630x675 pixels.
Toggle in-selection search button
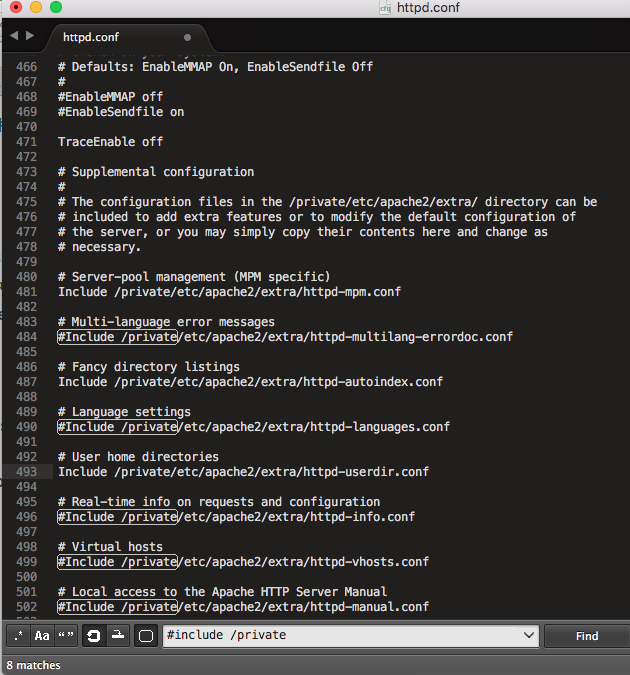118,636
